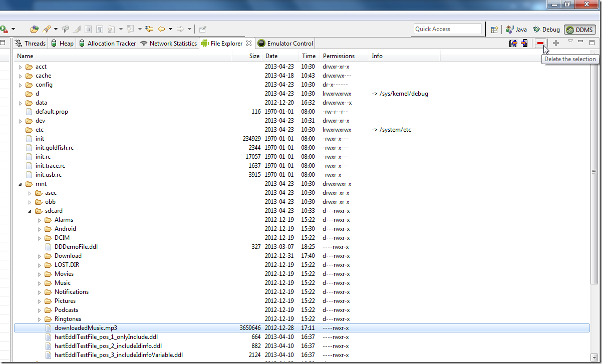The width and height of the screenshot is (602, 364).
Task: Close the File Explorer tab
Action: coord(249,44)
